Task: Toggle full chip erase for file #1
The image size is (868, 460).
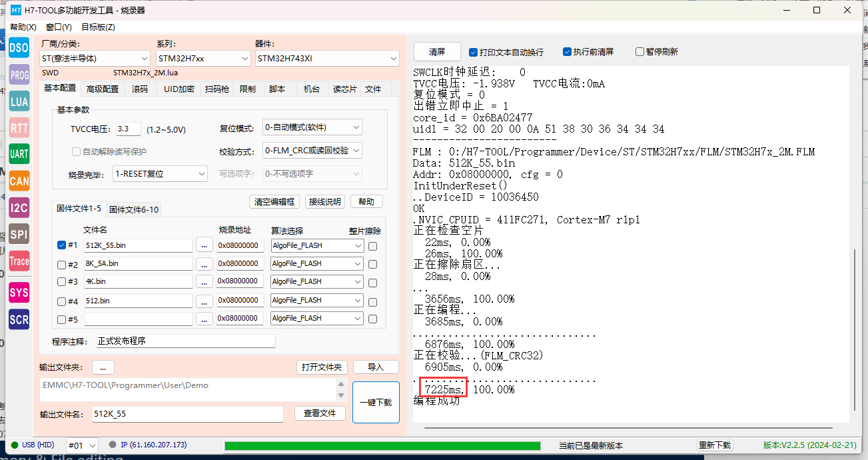Action: tap(372, 246)
